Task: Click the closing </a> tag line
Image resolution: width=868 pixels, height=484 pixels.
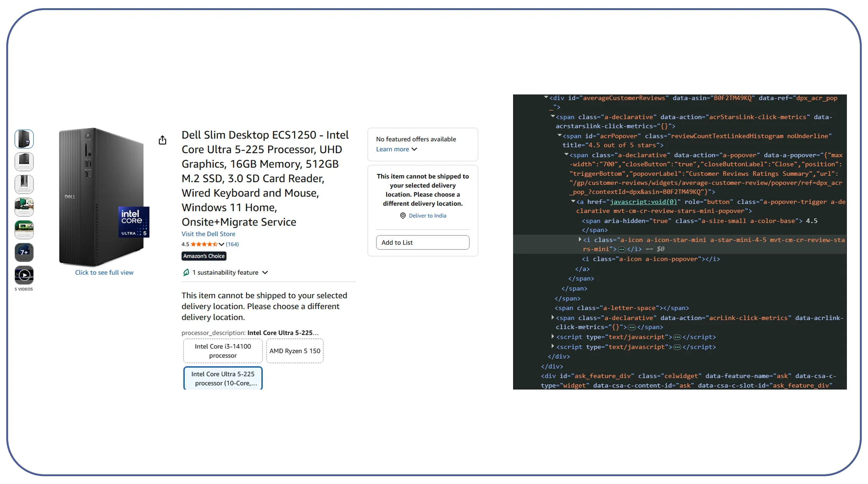Action: click(582, 269)
